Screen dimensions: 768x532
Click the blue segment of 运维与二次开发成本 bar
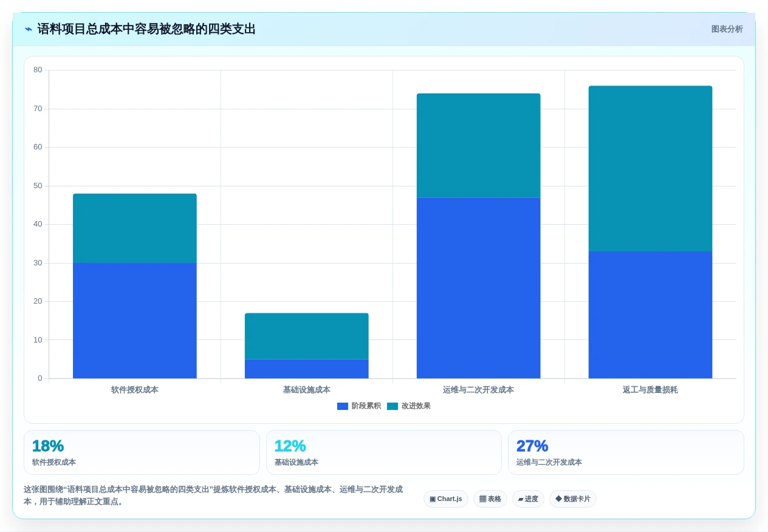[479, 288]
